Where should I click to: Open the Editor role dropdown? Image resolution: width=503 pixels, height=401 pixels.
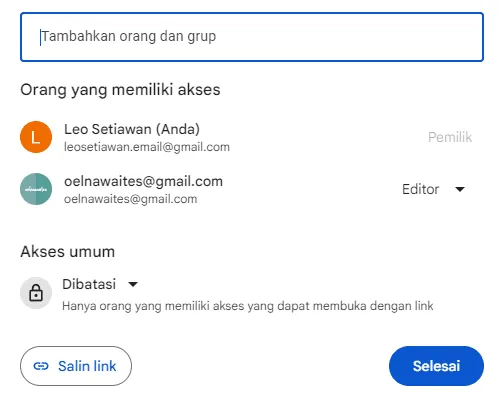pos(433,189)
